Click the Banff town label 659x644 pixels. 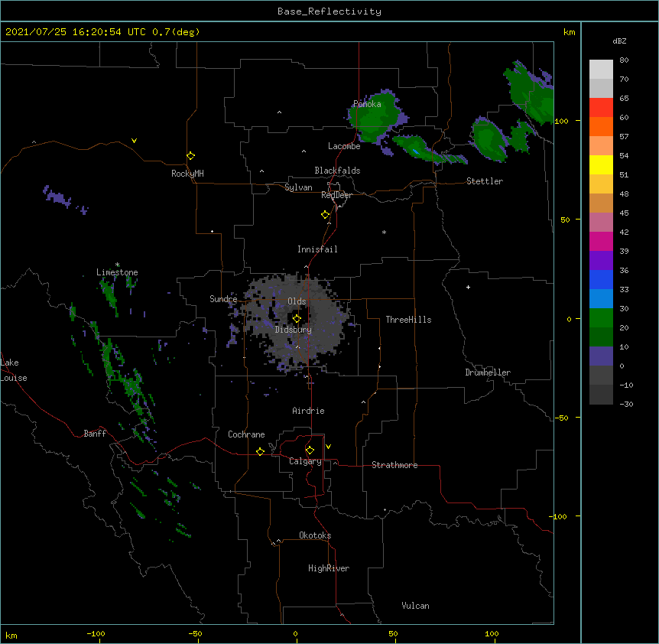pyautogui.click(x=95, y=434)
